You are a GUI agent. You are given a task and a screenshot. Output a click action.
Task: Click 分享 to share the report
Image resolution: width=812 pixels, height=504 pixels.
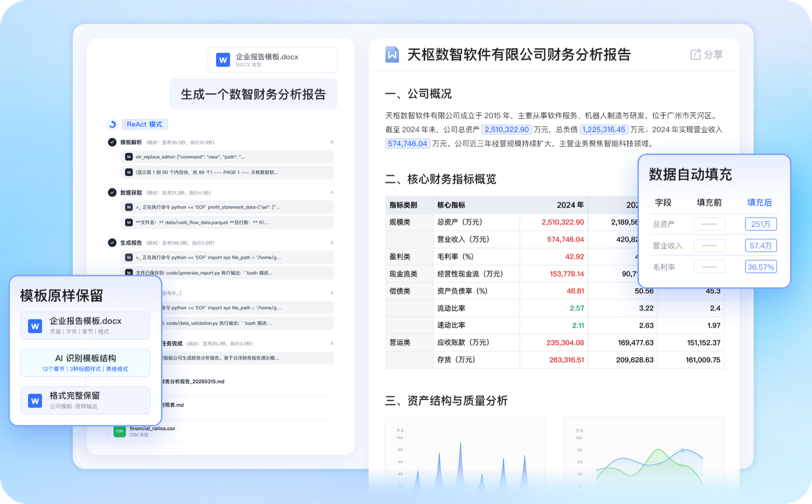713,54
